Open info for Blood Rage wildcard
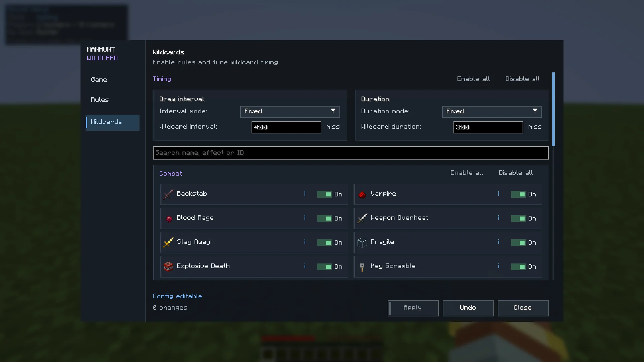 (305, 218)
